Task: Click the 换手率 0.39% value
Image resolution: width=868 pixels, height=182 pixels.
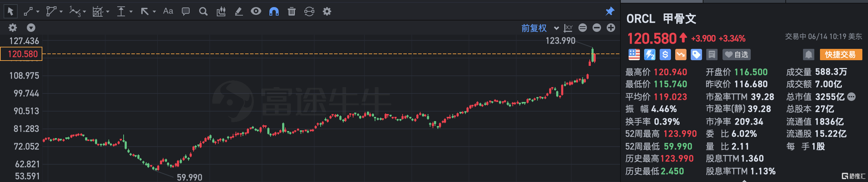Action: coord(667,122)
